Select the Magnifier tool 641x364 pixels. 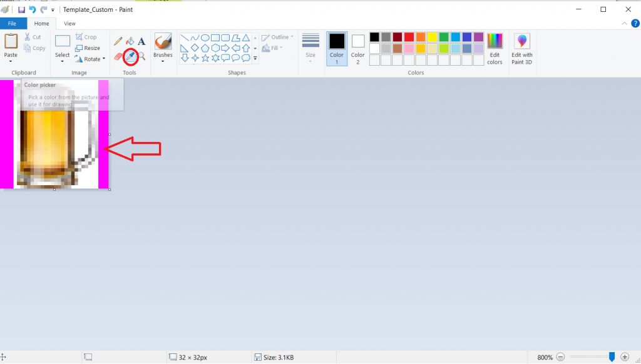click(x=142, y=57)
